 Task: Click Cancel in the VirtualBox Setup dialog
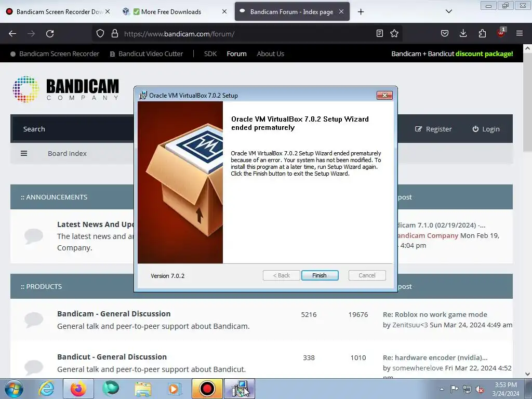click(367, 275)
